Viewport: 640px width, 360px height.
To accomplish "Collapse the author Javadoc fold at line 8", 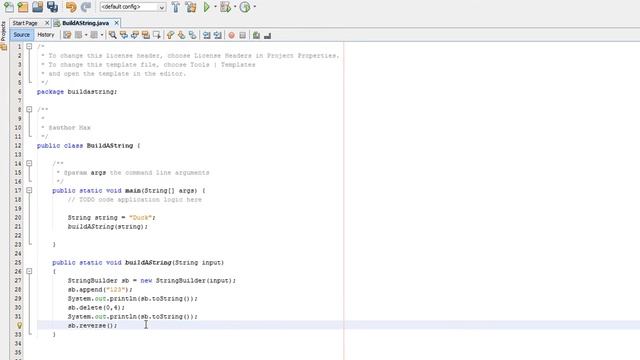I will tap(29, 109).
